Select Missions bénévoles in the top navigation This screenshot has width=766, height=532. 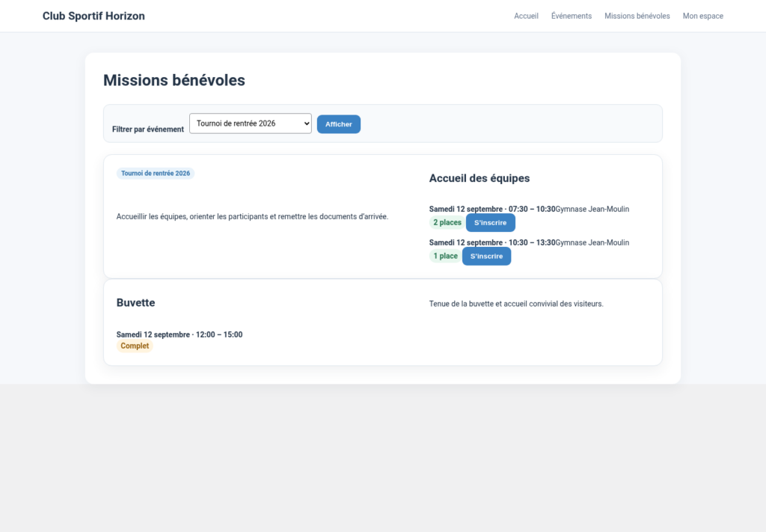(x=637, y=16)
